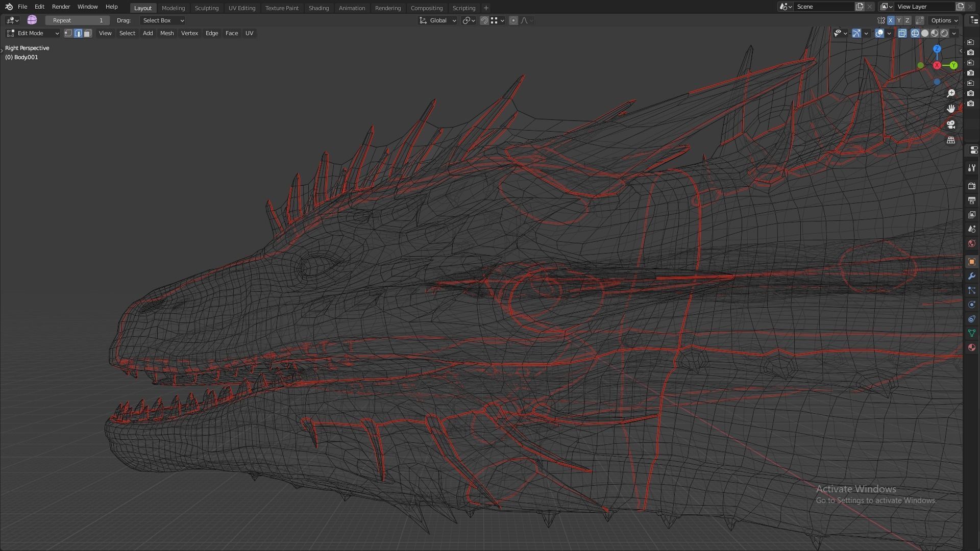Click the red X axis gizmo ball
Viewport: 980px width, 551px height.
(937, 65)
